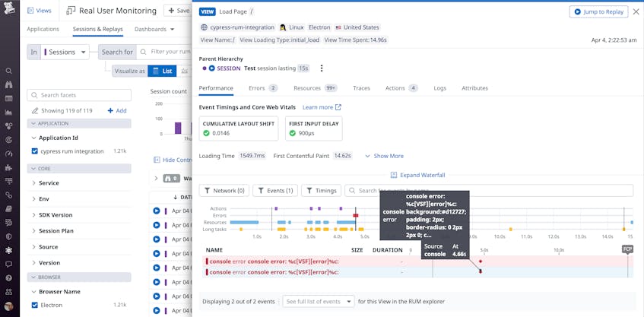Image resolution: width=644 pixels, height=317 pixels.
Task: Open the area chart sidebar icon
Action: (9, 113)
